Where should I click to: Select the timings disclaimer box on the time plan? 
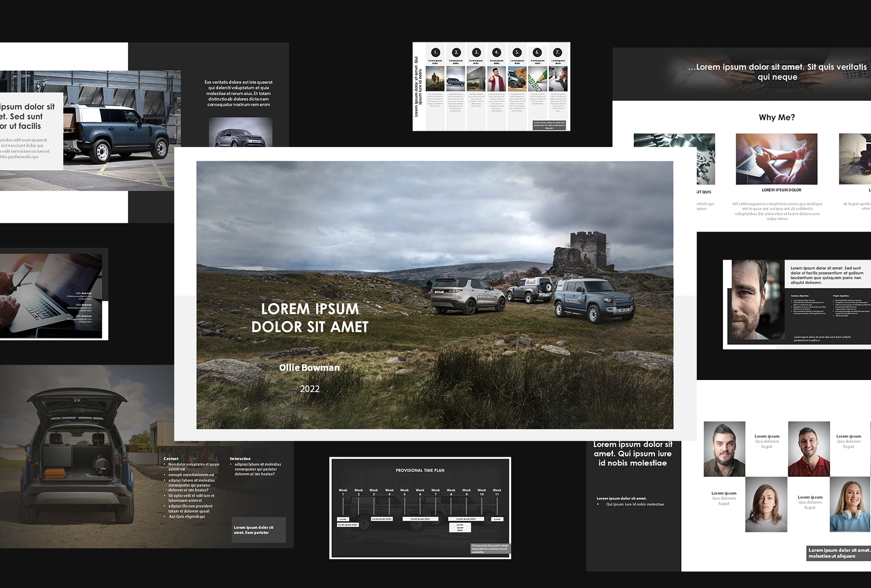point(490,548)
